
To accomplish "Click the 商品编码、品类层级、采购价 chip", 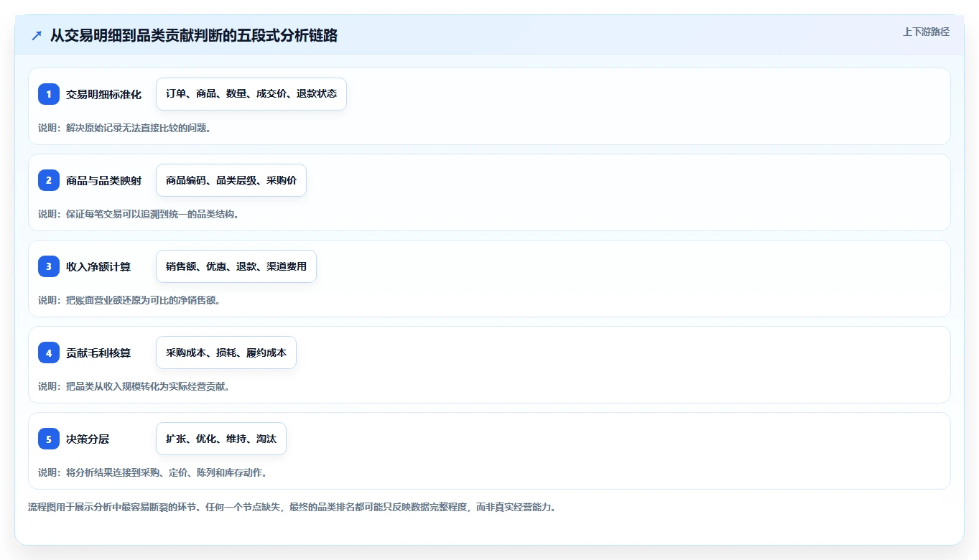I will 231,180.
